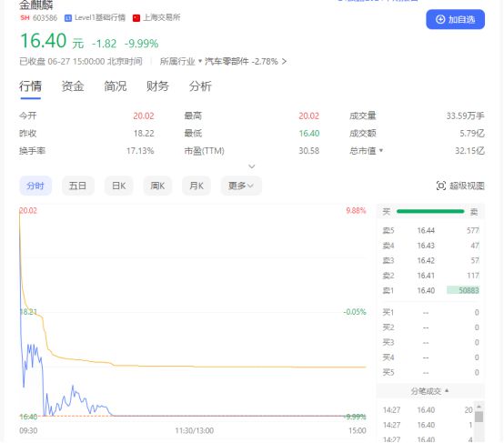
Task: Click the green buy/sell ratio bar
Action: point(430,212)
